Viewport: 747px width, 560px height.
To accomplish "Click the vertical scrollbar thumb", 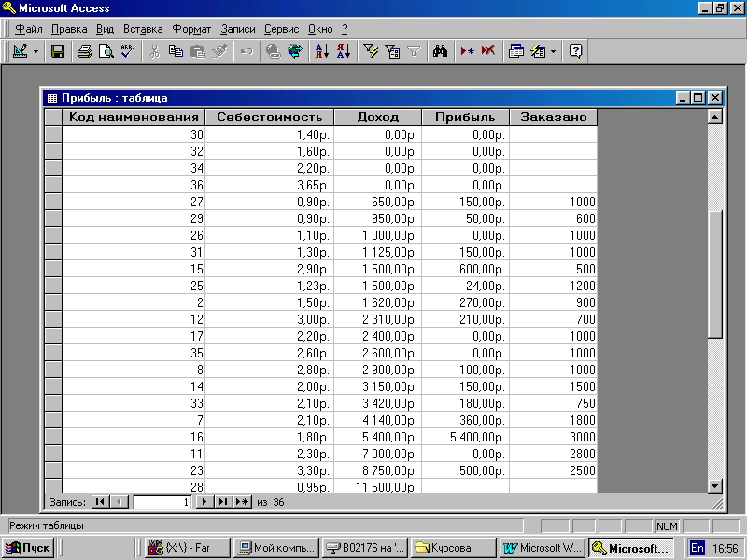I will coord(714,274).
